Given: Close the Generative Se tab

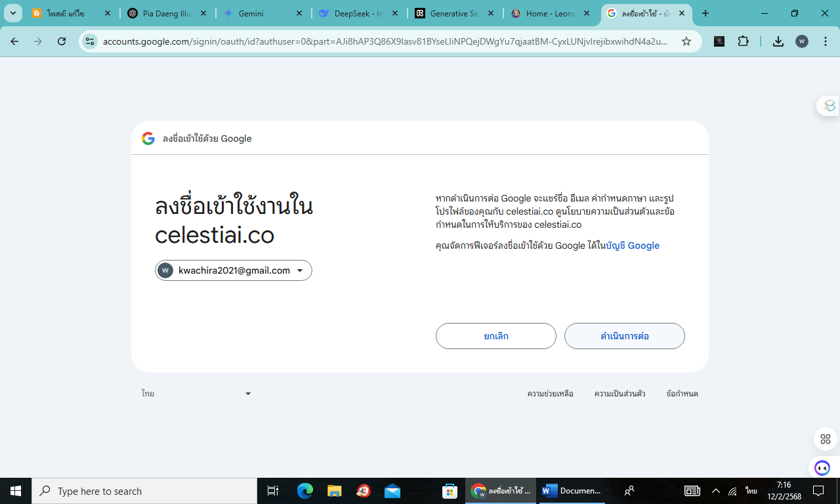Looking at the screenshot, I should (491, 13).
